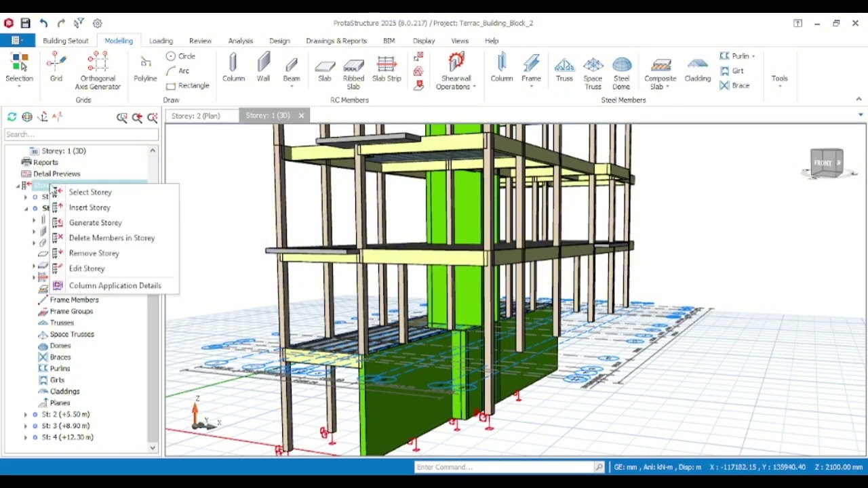Select the steel Column tool

pyautogui.click(x=502, y=68)
